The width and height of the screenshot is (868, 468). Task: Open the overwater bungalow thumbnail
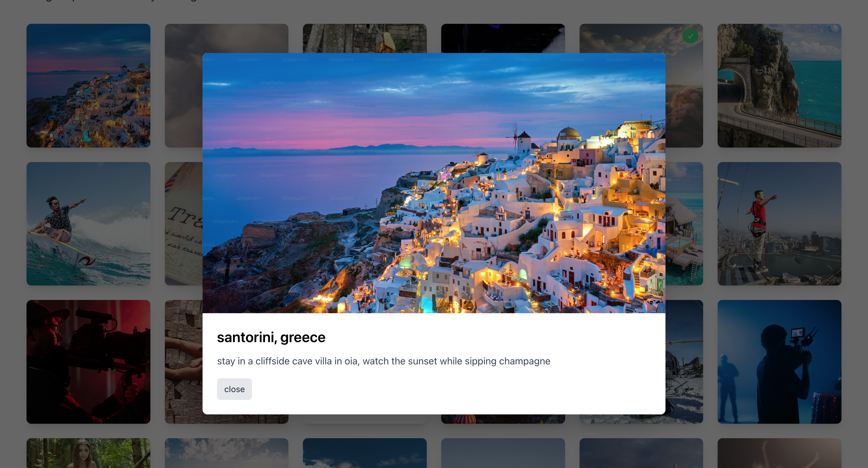pyautogui.click(x=684, y=224)
